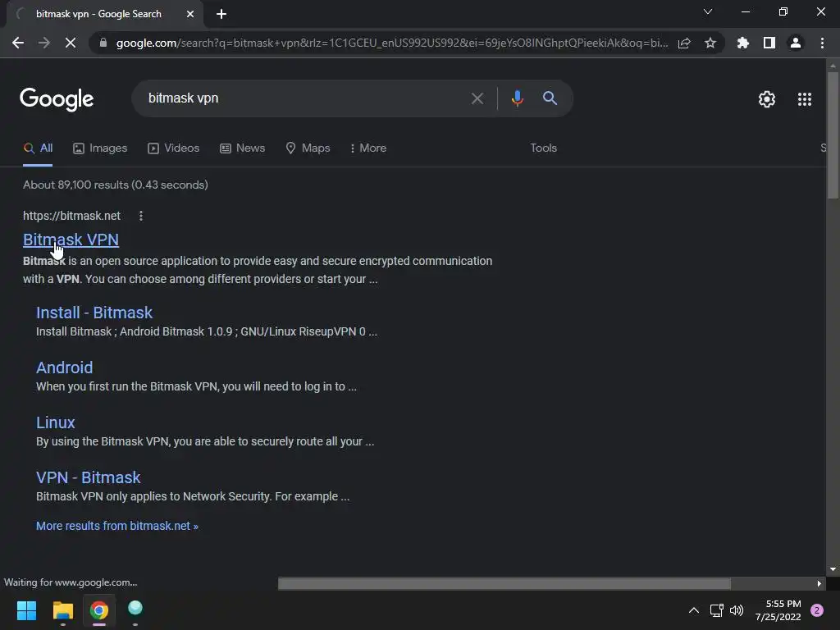Open the Chrome extensions puzzle icon

click(x=742, y=43)
